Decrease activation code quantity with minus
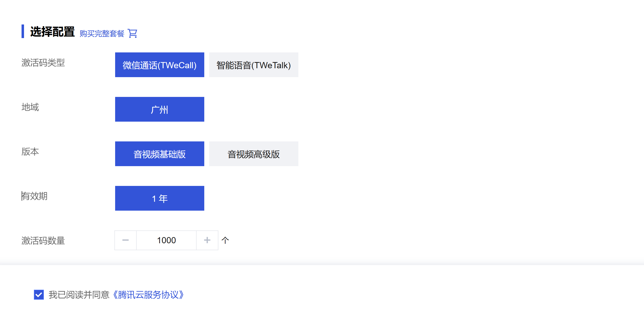 [x=126, y=240]
